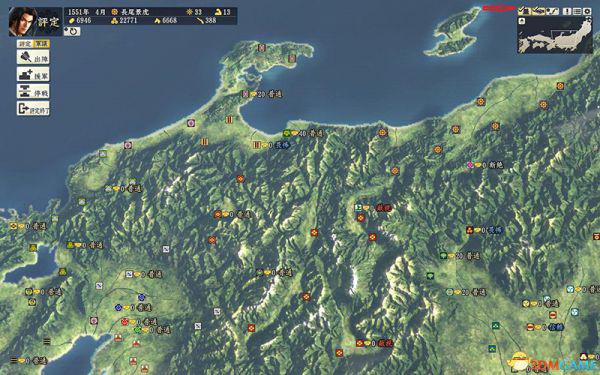The width and height of the screenshot is (600, 375).
Task: Click the 出陣 deploy army button
Action: [33, 57]
